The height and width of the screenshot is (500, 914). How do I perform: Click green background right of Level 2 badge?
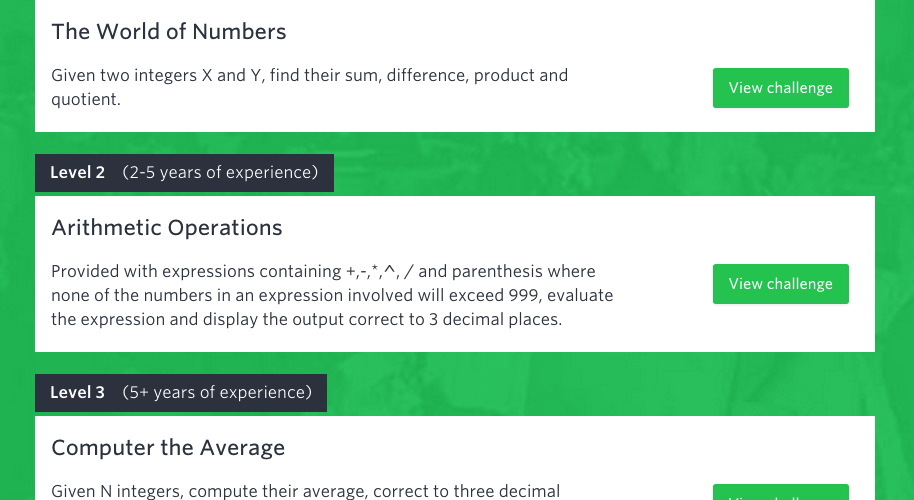click(x=600, y=172)
